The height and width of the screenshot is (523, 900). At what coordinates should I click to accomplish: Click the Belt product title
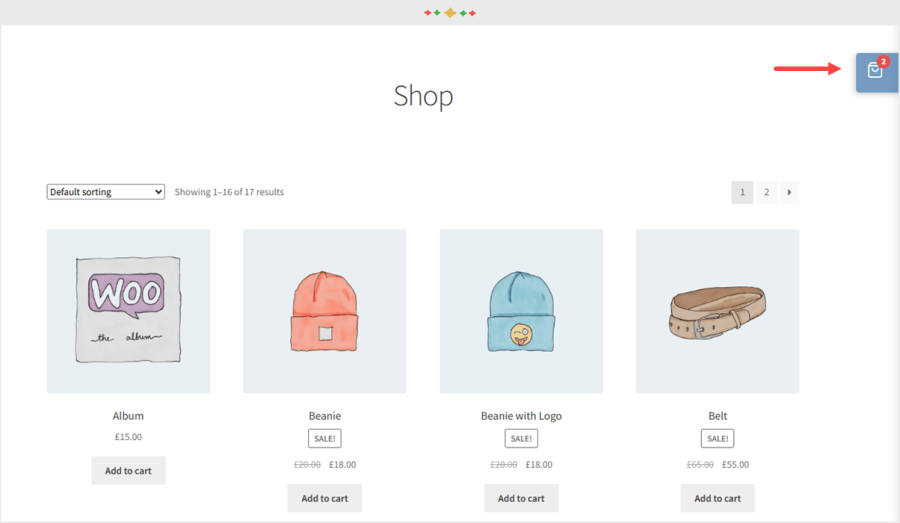point(717,416)
